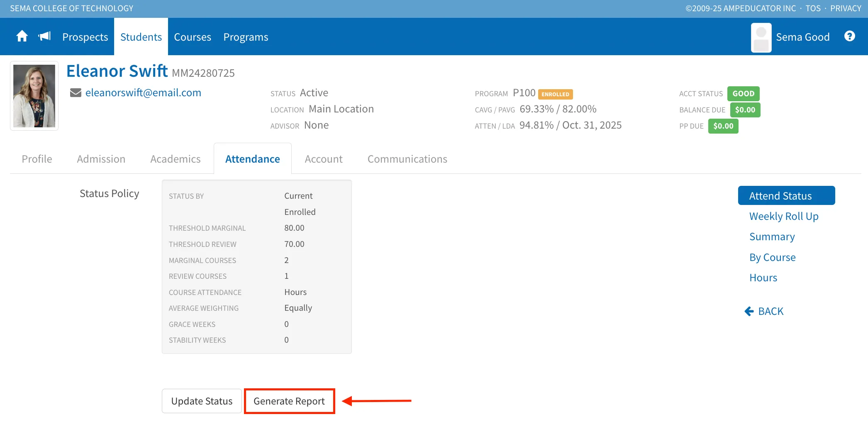Select Attend Status in sidebar
The image size is (868, 424).
point(786,195)
